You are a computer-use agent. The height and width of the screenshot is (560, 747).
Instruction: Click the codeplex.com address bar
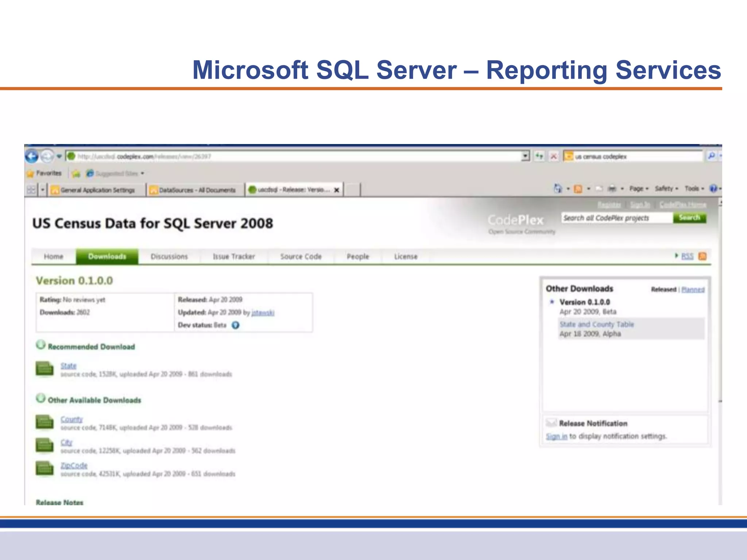pos(294,156)
